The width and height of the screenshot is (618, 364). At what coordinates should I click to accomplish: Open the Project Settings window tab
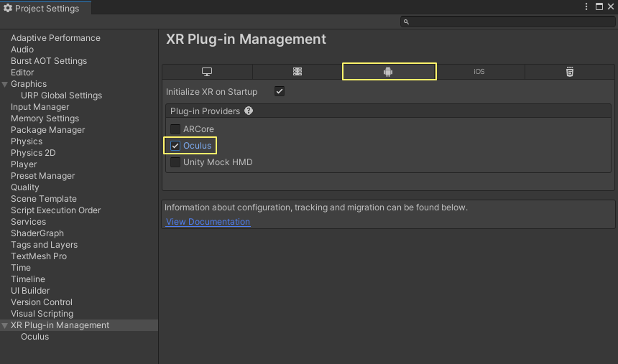coord(46,8)
